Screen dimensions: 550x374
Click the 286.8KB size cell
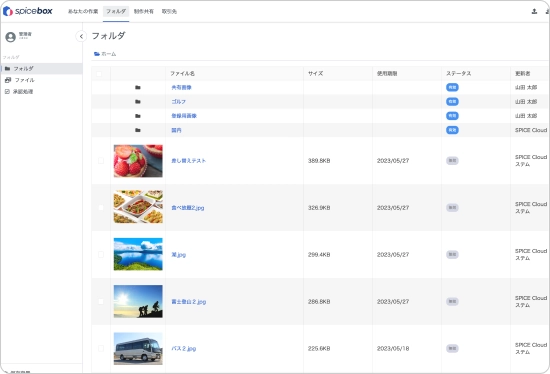[x=319, y=302]
